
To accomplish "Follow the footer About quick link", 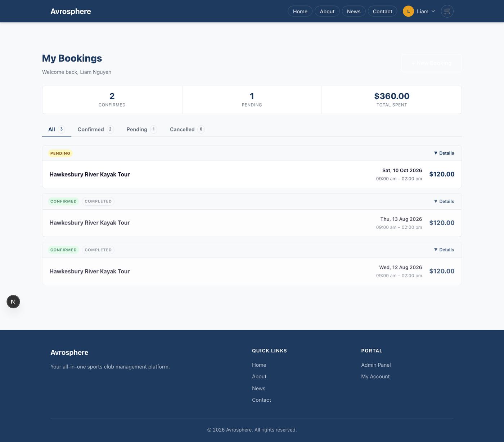I will tap(259, 376).
